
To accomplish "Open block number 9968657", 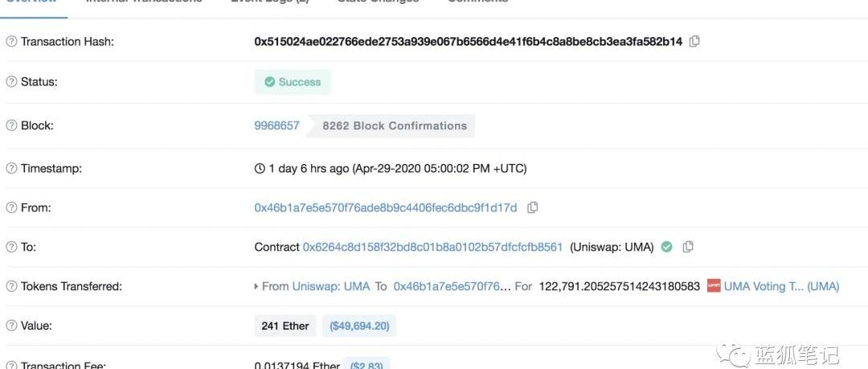I will [276, 125].
